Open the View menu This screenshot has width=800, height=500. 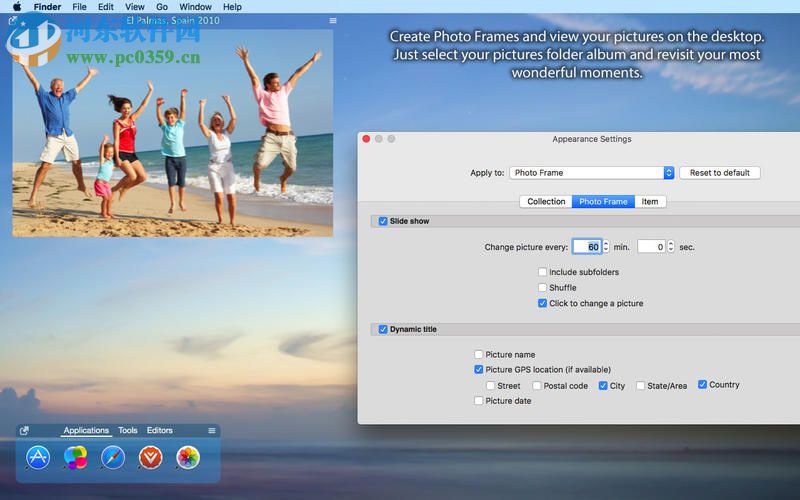tap(135, 7)
